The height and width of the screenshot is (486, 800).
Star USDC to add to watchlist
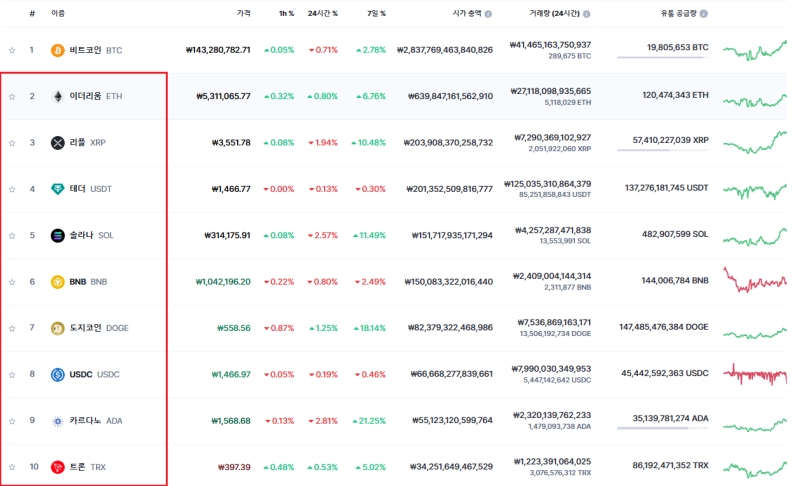tap(12, 375)
